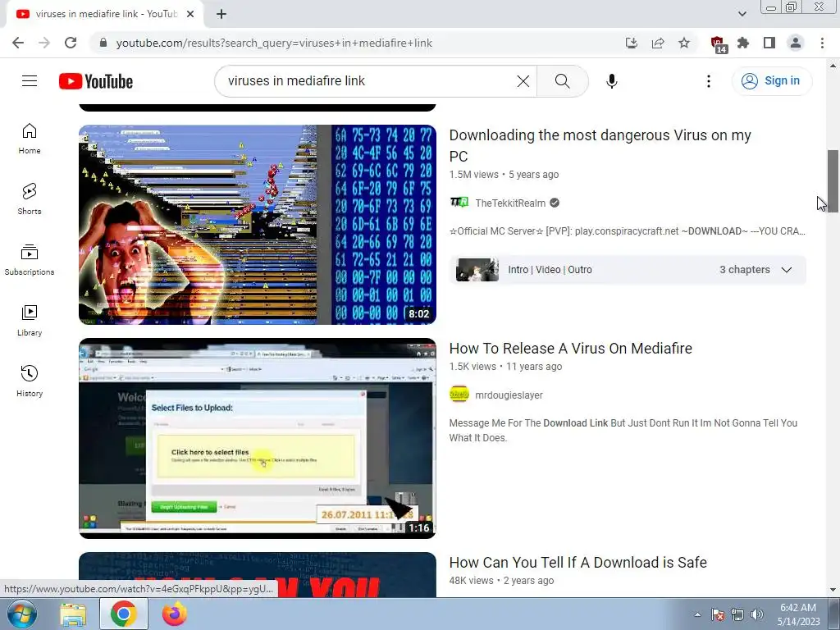Screen dimensions: 840x630
Task: Select the viruses in mediafire link tab
Action: 105,14
